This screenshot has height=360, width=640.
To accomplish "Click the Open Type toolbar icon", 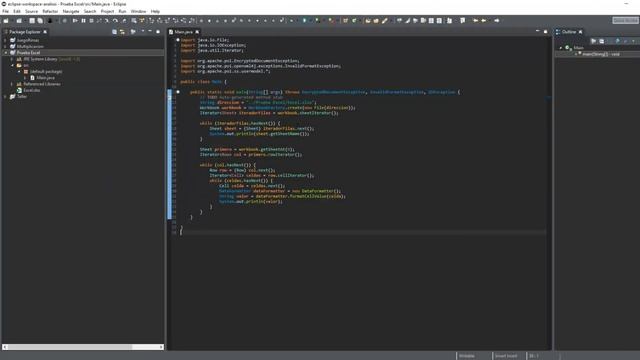I will coord(368,20).
